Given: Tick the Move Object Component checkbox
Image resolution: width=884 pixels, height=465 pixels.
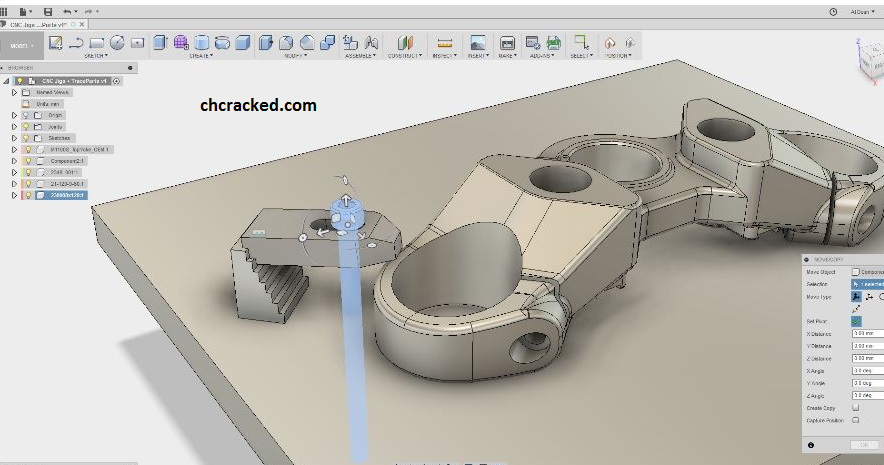Looking at the screenshot, I should [856, 272].
